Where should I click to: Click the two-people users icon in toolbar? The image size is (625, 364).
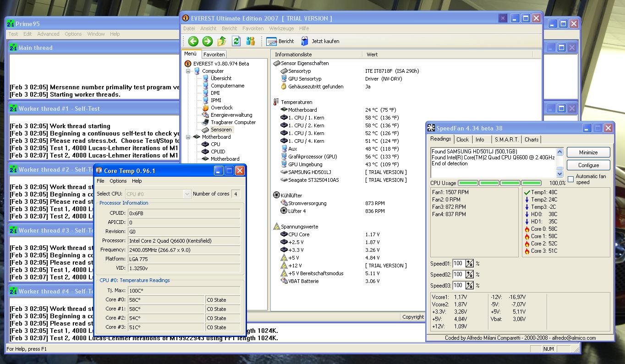coord(250,41)
